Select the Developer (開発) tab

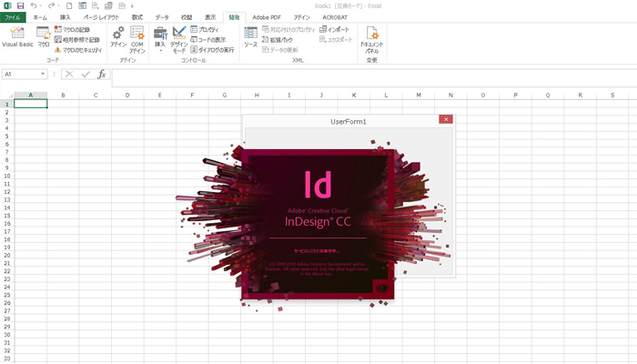click(235, 17)
